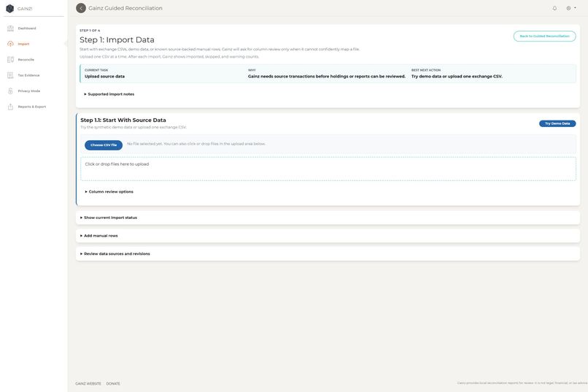
Task: Switch to Privacy Mode menu label
Action: [x=29, y=91]
